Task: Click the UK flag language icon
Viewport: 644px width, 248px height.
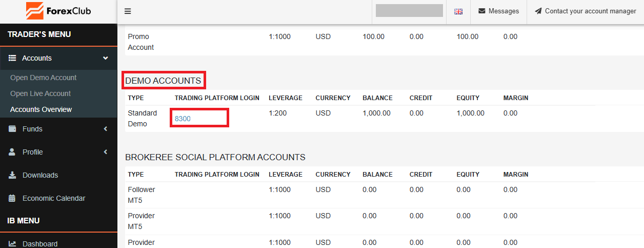Action: point(458,11)
